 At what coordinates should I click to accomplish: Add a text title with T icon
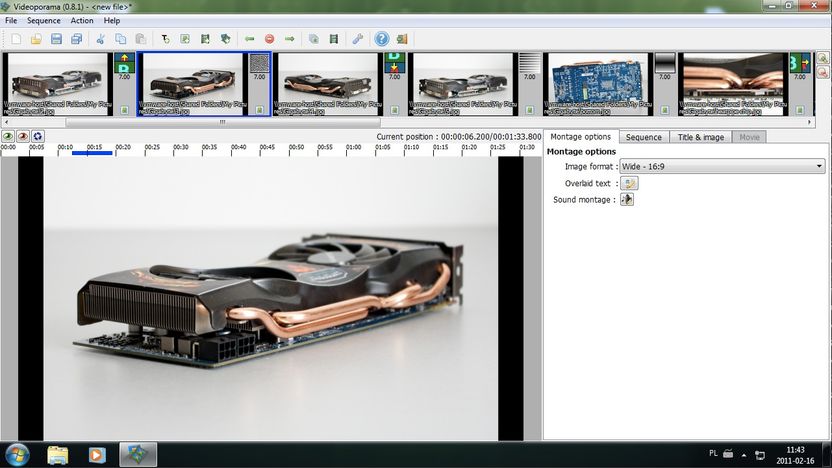click(x=165, y=39)
